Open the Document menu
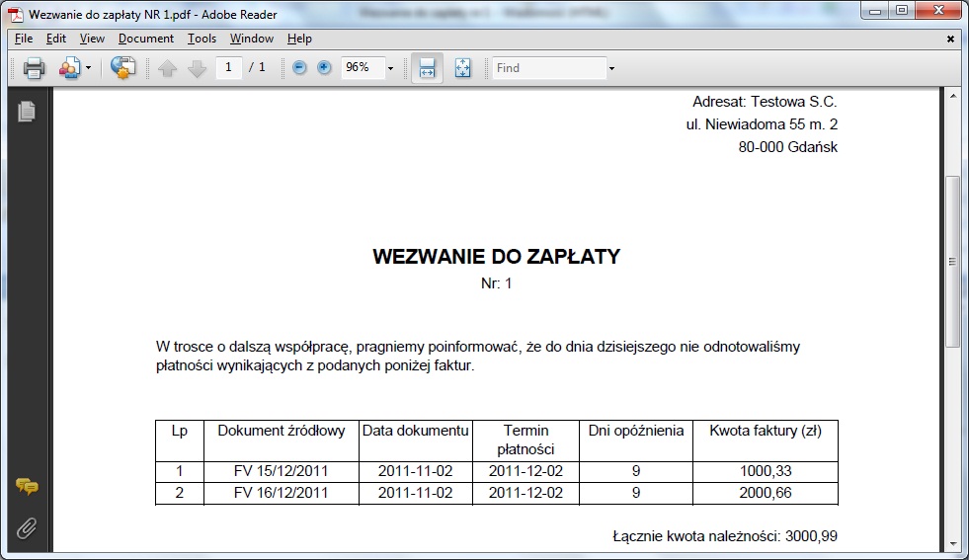Image resolution: width=969 pixels, height=560 pixels. [146, 39]
